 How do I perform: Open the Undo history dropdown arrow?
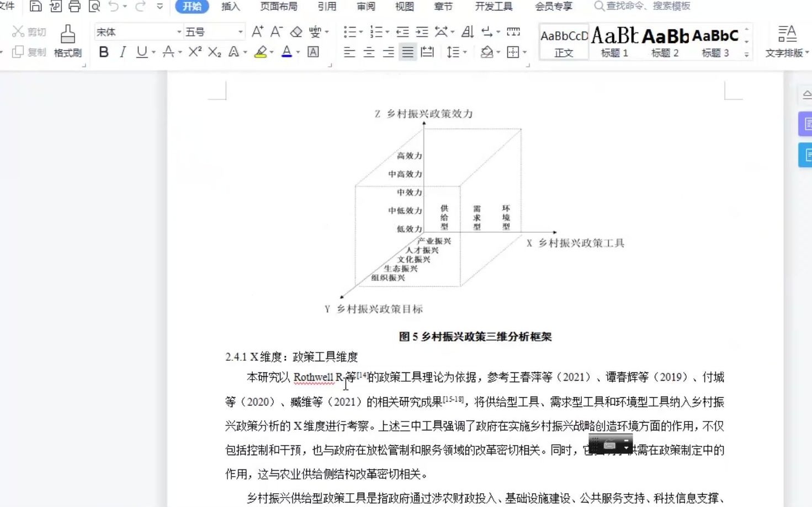click(x=125, y=7)
